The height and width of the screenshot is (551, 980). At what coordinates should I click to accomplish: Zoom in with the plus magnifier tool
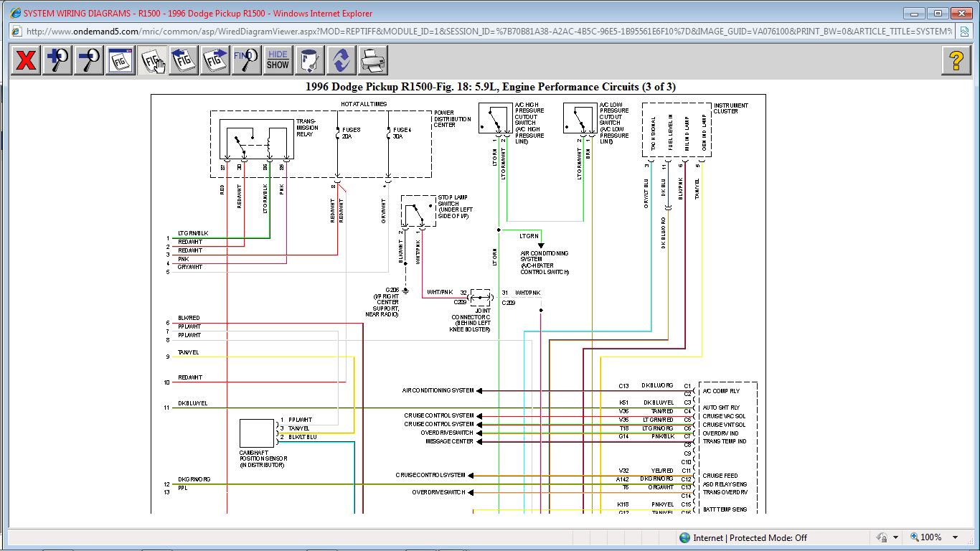[x=57, y=60]
